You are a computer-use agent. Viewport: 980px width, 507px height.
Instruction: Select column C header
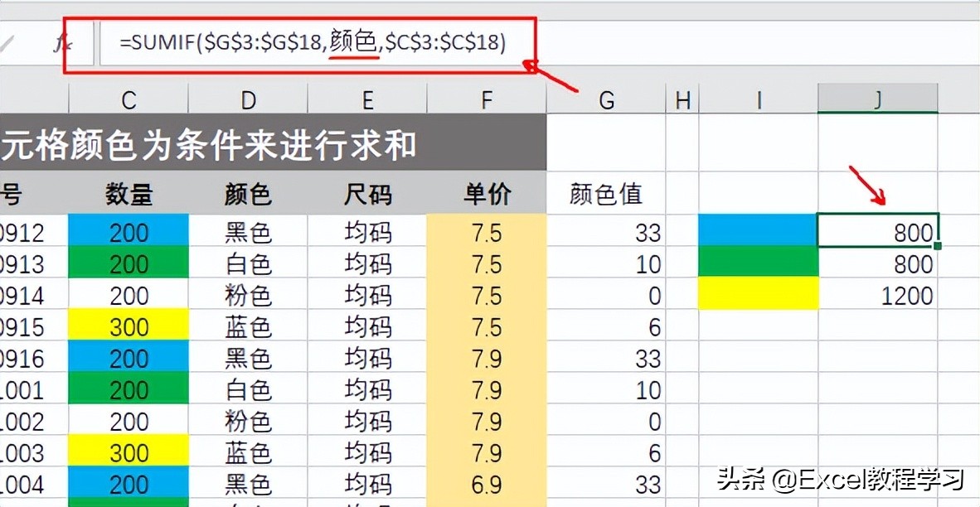129,99
